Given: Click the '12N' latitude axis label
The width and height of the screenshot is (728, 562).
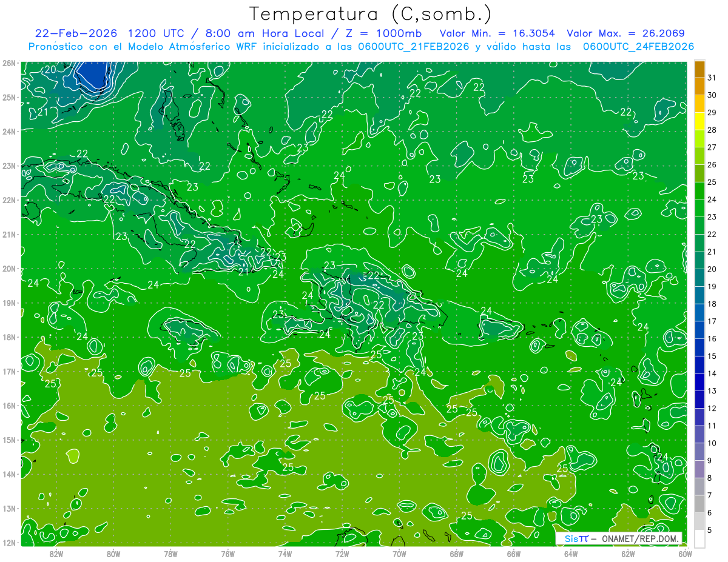Looking at the screenshot, I should [9, 543].
